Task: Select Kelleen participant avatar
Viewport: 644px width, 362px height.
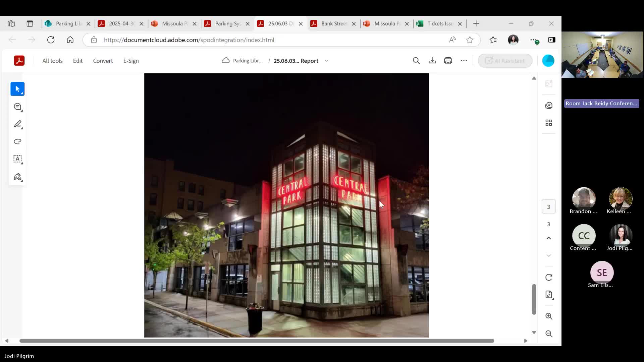Action: [x=621, y=199]
